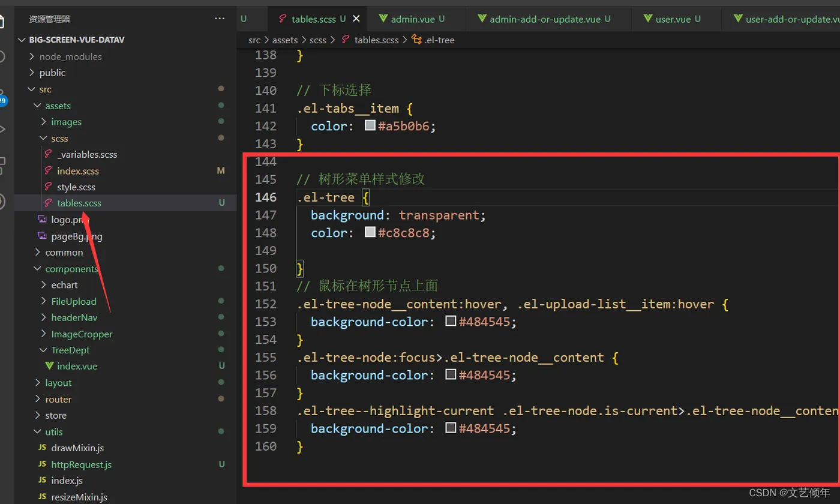Click the Sass file icon beside style.scss
The image size is (840, 504).
pos(49,187)
